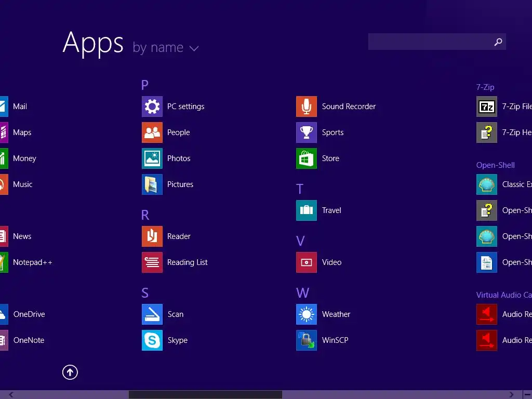The height and width of the screenshot is (399, 532).
Task: Click the sort chevron next to by name
Action: pyautogui.click(x=194, y=48)
